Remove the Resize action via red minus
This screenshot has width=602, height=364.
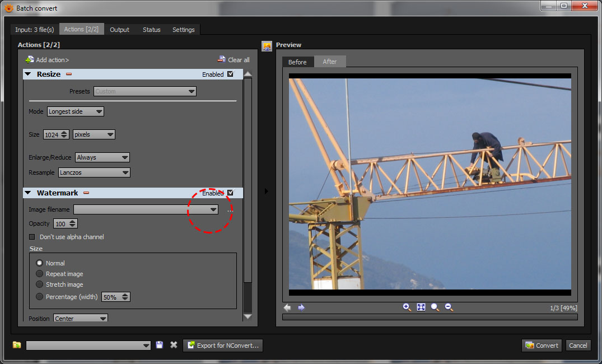69,74
